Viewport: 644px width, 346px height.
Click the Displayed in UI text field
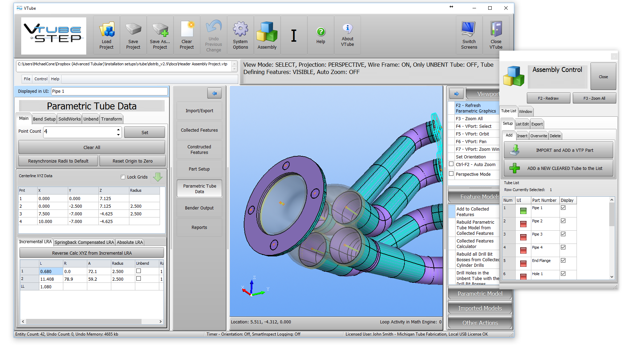coord(109,91)
